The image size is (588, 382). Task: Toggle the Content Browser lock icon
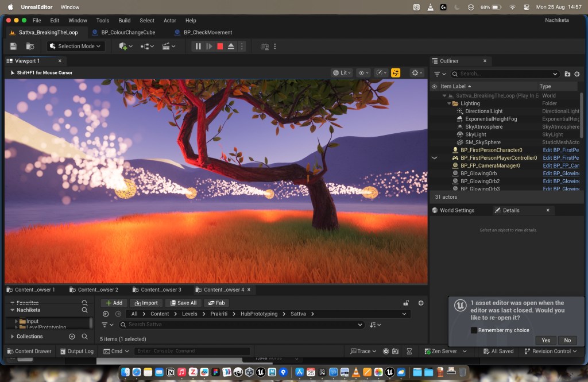tap(406, 303)
